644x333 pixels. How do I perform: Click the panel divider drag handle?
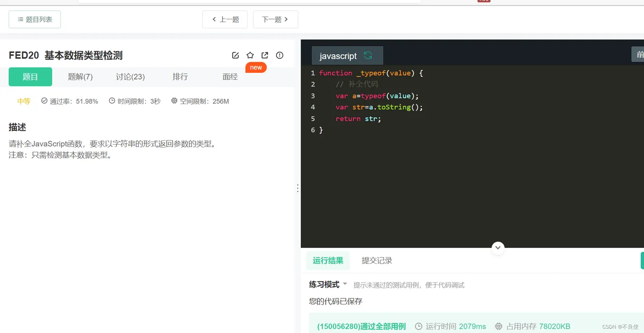[x=298, y=188]
